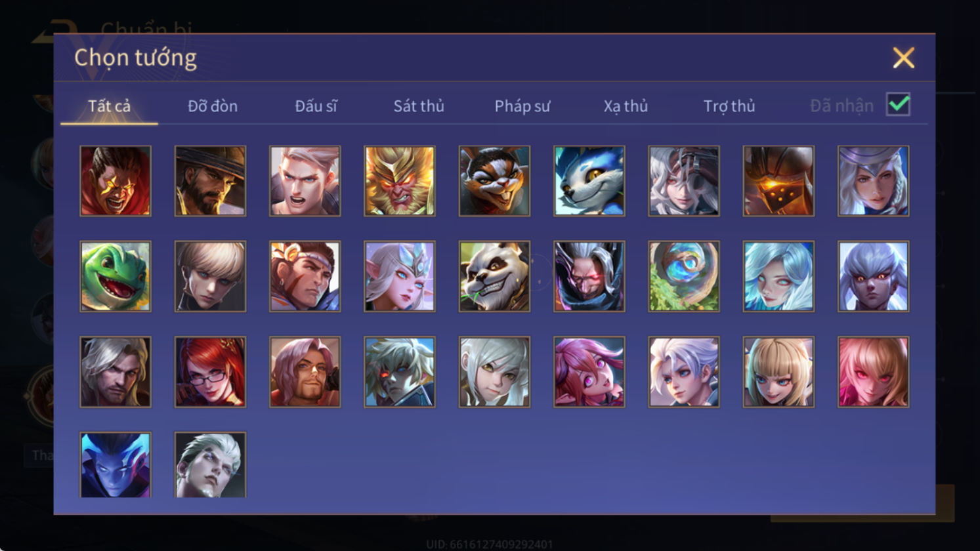Select the blue fox hero portrait
The width and height of the screenshot is (980, 551).
point(589,181)
